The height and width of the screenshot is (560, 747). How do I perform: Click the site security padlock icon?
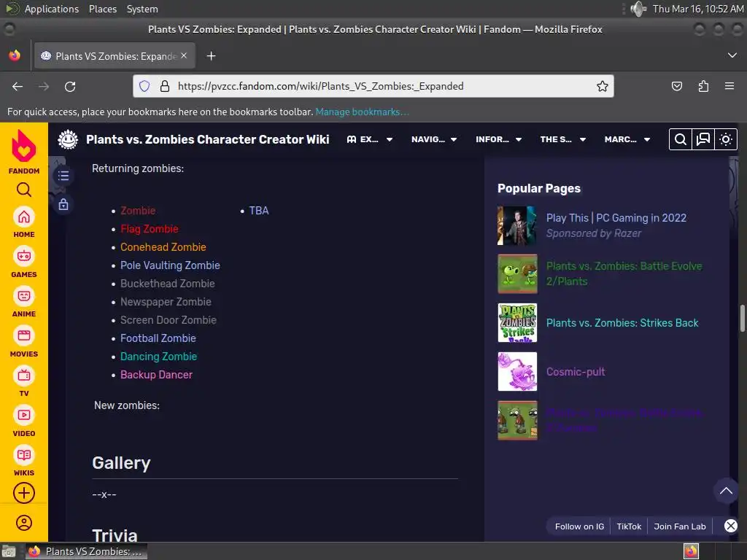coord(165,86)
